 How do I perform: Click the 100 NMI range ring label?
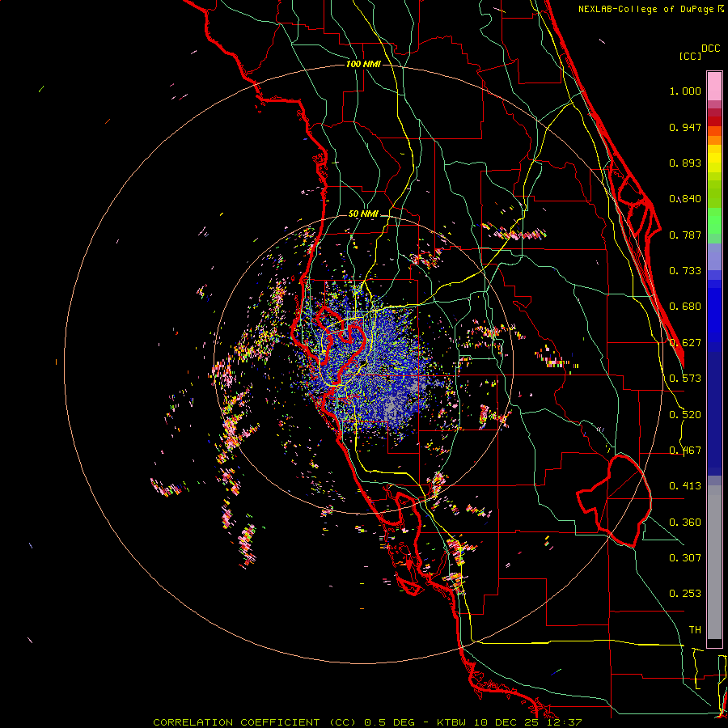[363, 64]
